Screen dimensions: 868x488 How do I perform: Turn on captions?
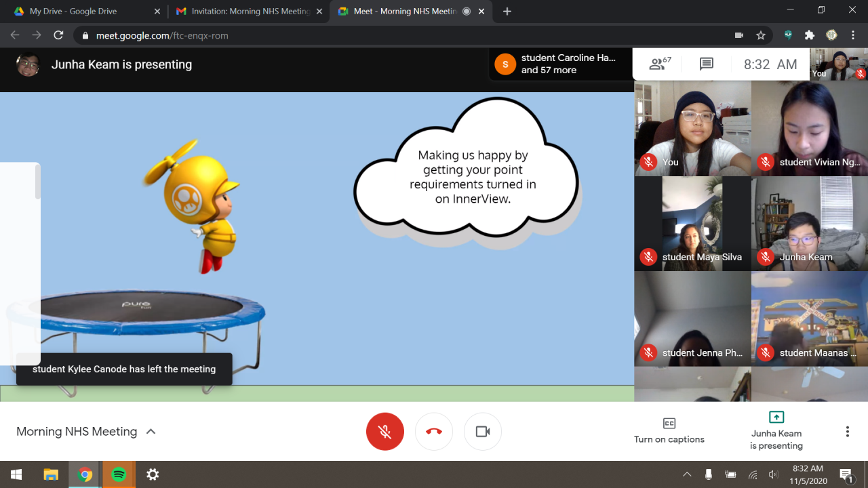click(669, 431)
